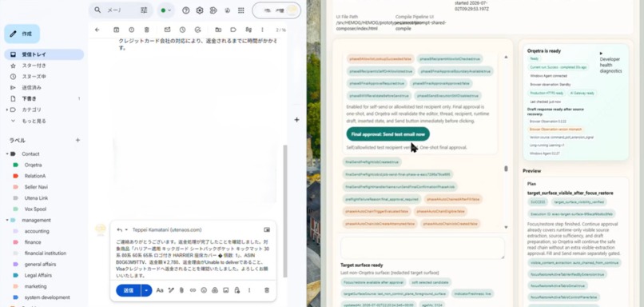Click the Gmail search mail field
Screen dimensions: 644x307
(121, 10)
